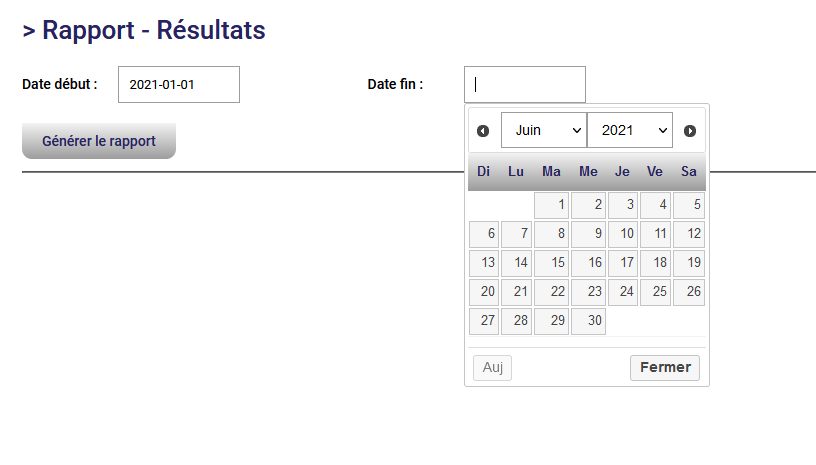The width and height of the screenshot is (816, 465).
Task: Click the Date début input field
Action: (x=179, y=84)
